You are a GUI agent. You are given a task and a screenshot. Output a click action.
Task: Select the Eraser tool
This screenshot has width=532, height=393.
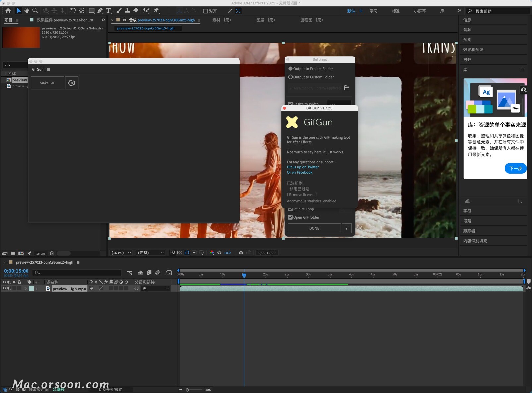135,11
